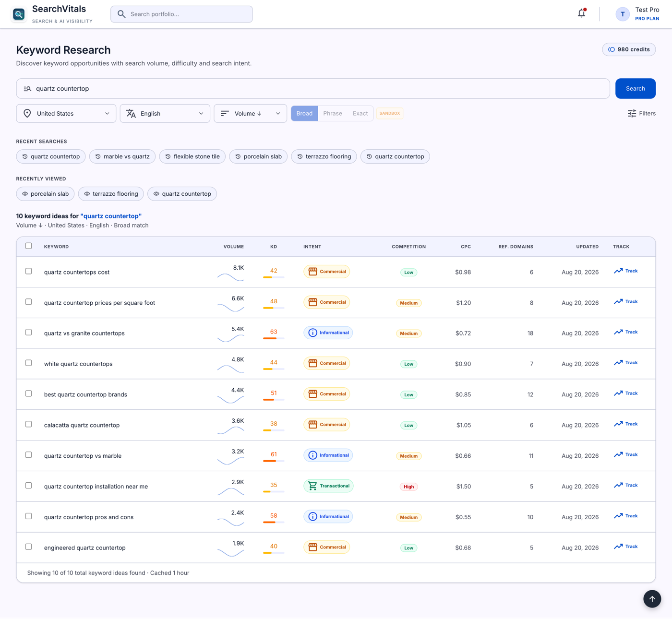Select the Broad match tab
672x619 pixels.
coord(304,113)
